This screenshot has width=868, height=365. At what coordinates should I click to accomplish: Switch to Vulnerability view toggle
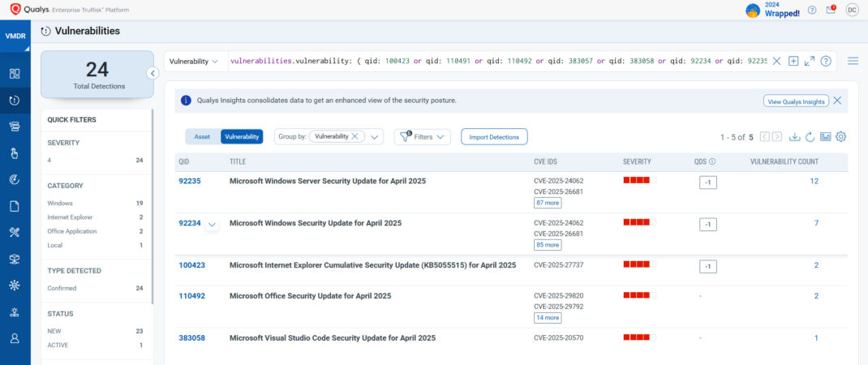(x=242, y=137)
